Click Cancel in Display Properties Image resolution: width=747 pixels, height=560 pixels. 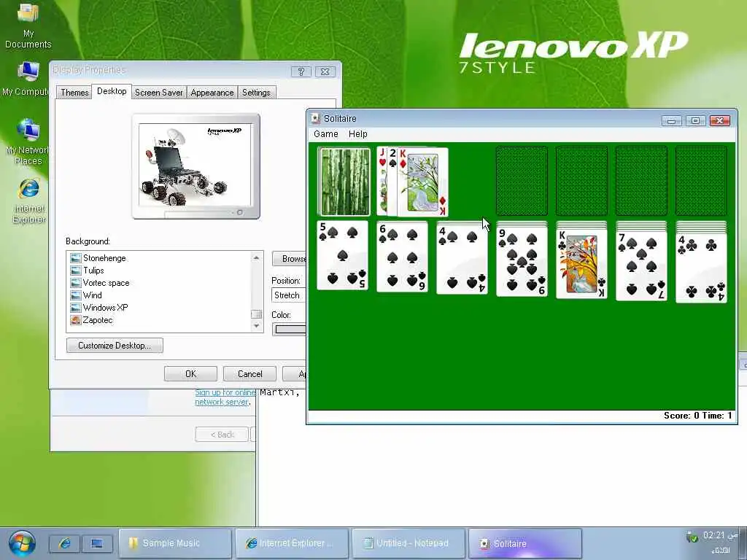coord(249,374)
